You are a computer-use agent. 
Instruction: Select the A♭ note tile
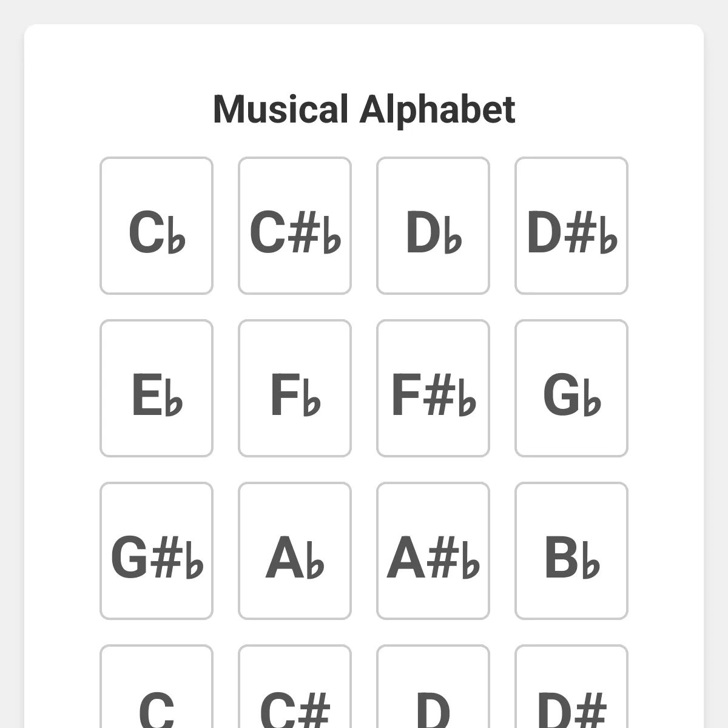pyautogui.click(x=295, y=551)
